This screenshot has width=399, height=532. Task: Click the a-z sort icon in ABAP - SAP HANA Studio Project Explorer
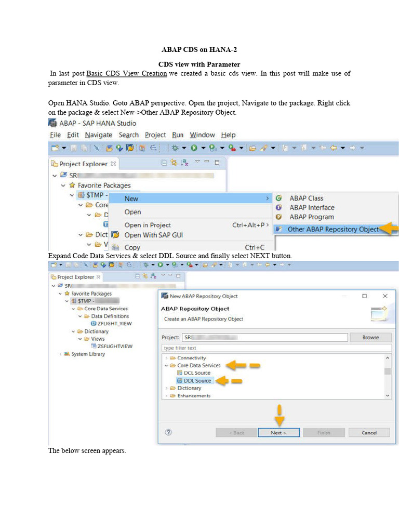point(184,163)
